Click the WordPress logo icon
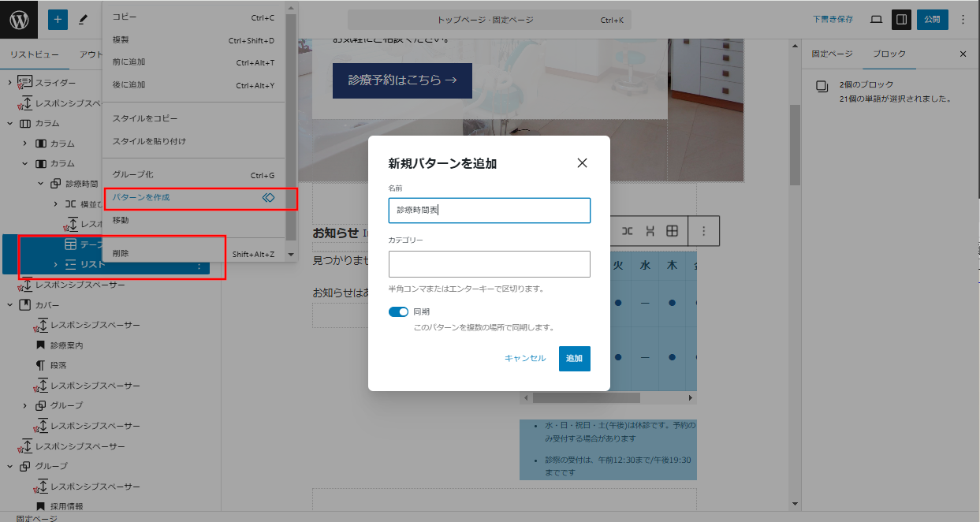Image resolution: width=980 pixels, height=522 pixels. pos(19,20)
